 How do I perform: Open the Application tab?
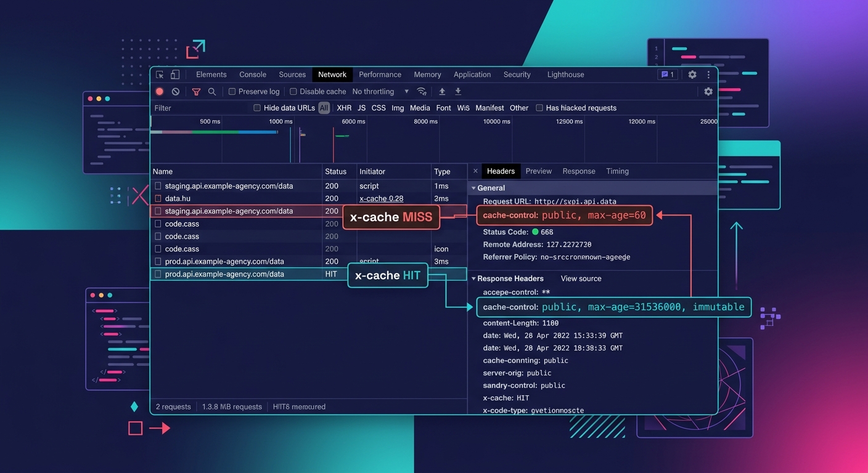(x=472, y=75)
